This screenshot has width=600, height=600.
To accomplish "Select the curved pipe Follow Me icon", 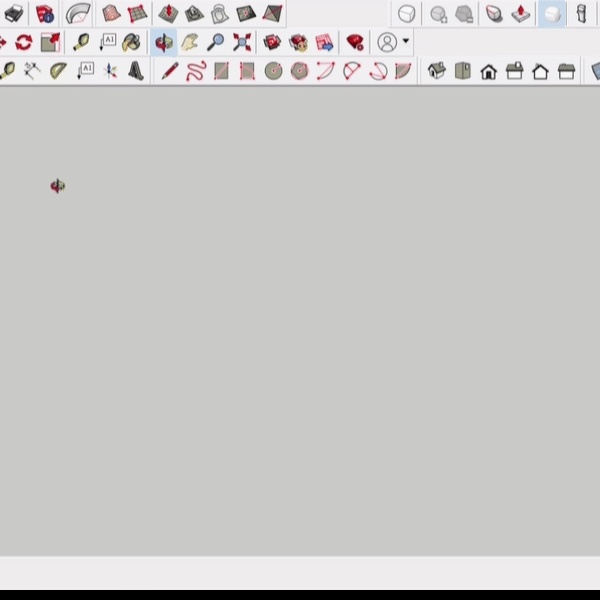I will point(78,14).
